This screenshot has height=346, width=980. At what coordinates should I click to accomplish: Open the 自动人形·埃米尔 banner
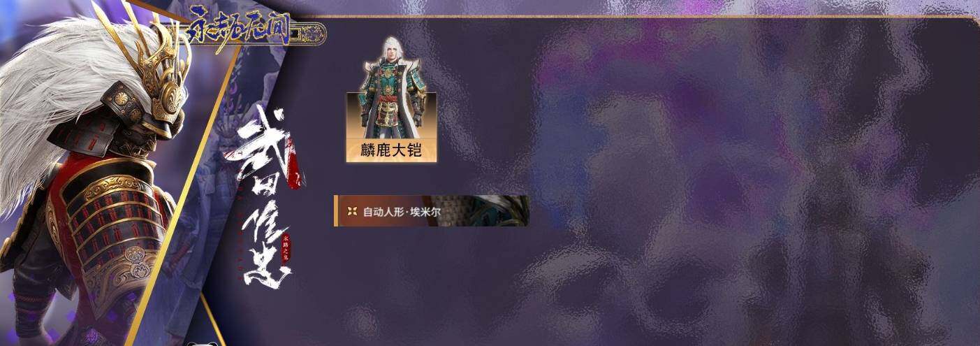(431, 211)
